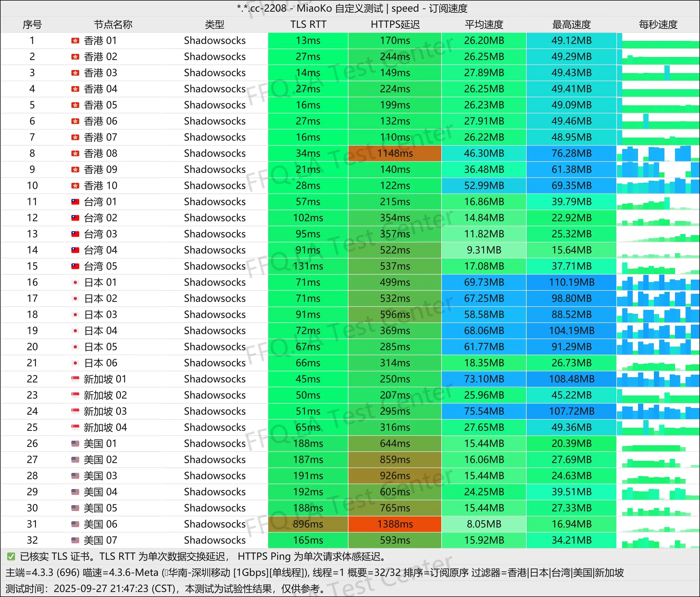Click the US flag icon beside 美国 06
This screenshot has height=597, width=700.
pos(75,524)
